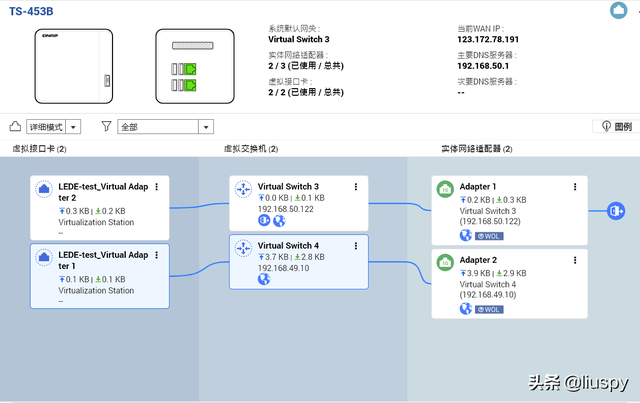Image resolution: width=640 pixels, height=403 pixels.
Task: Open more options menu for Virtual Switch 3
Action: tap(356, 187)
